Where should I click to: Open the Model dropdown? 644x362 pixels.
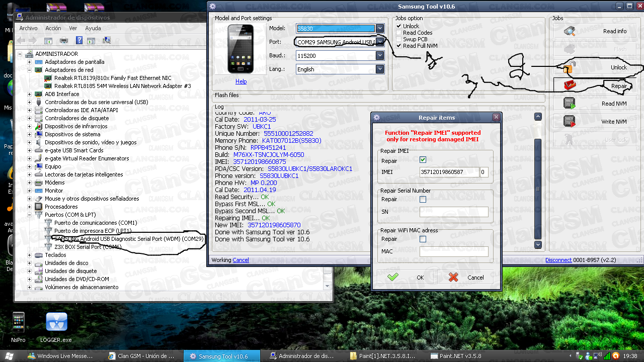380,29
